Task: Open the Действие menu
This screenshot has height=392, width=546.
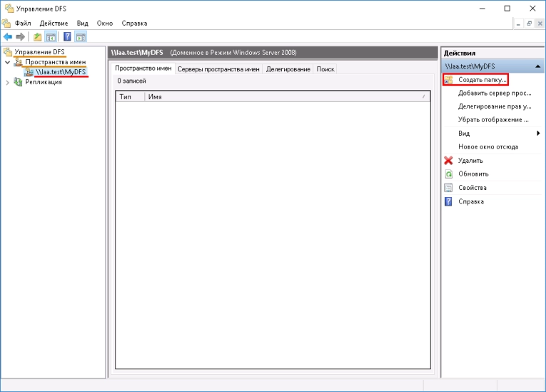Action: pyautogui.click(x=54, y=23)
